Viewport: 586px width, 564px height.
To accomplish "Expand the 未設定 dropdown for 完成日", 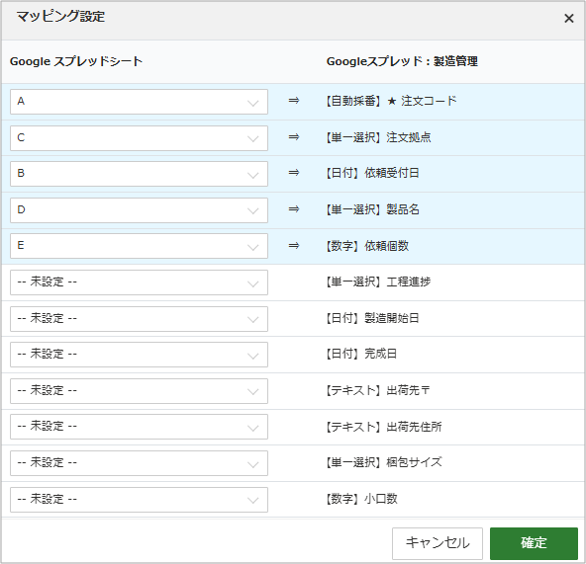I will (x=139, y=355).
